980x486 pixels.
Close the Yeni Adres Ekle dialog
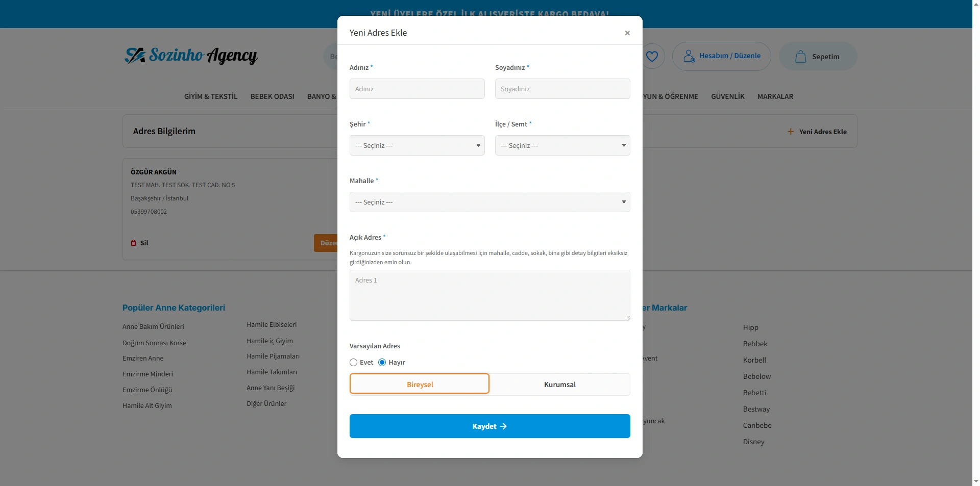627,33
